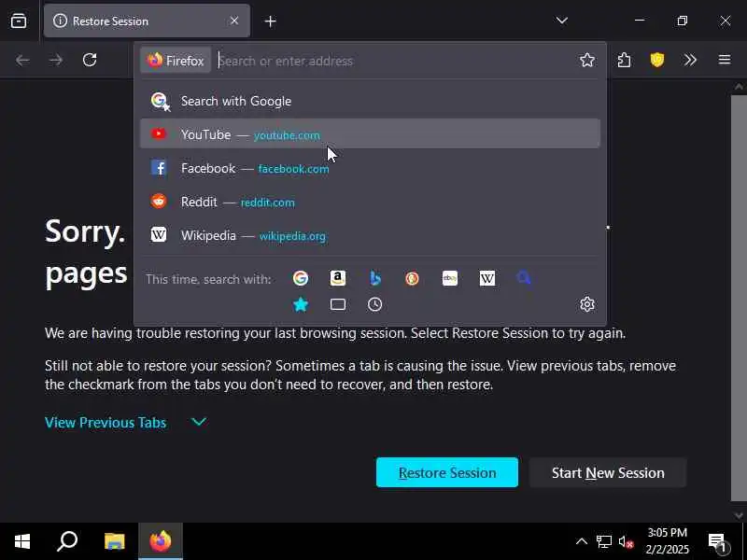Search with the blue magnifier engine icon
The height and width of the screenshot is (560, 747).
(x=524, y=277)
